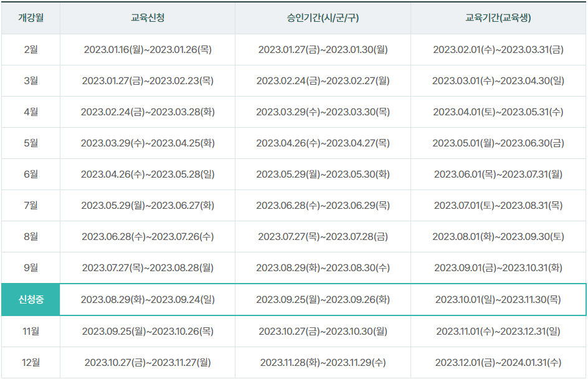Click approval period 2023.03.29(수)~2023.03.30(목)
The height and width of the screenshot is (379, 588).
pyautogui.click(x=323, y=112)
